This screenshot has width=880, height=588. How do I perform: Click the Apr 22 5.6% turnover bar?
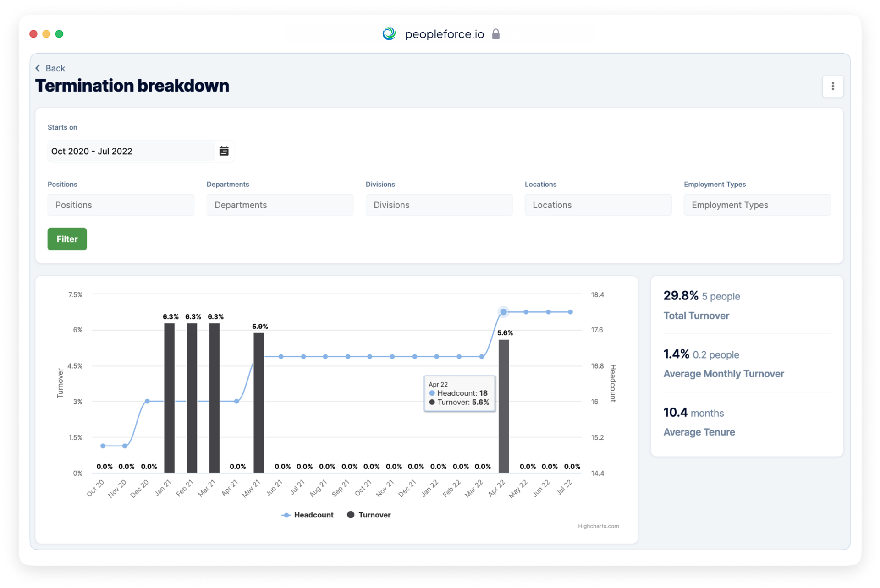[x=504, y=406]
